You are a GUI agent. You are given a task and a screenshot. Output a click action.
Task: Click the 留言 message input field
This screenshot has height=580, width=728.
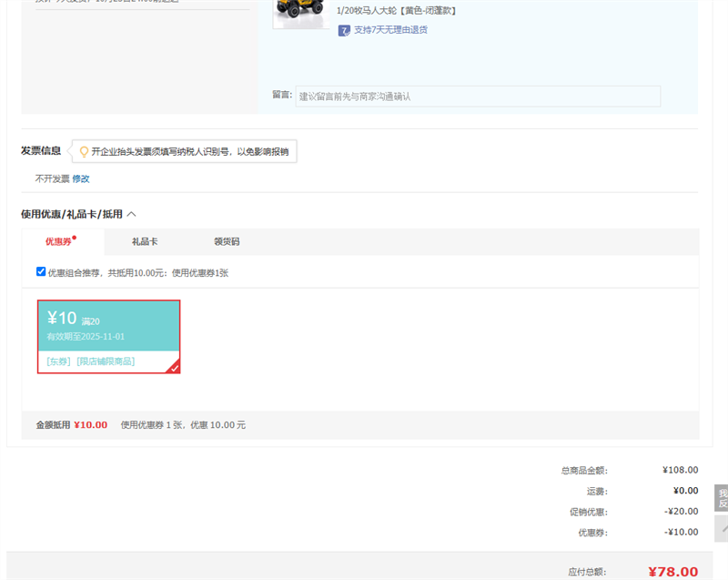coord(477,96)
